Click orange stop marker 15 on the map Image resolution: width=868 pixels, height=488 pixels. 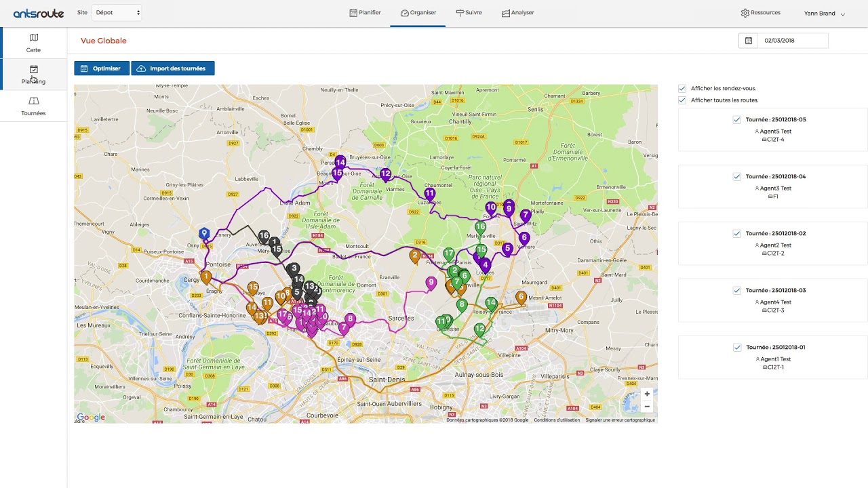pyautogui.click(x=253, y=288)
